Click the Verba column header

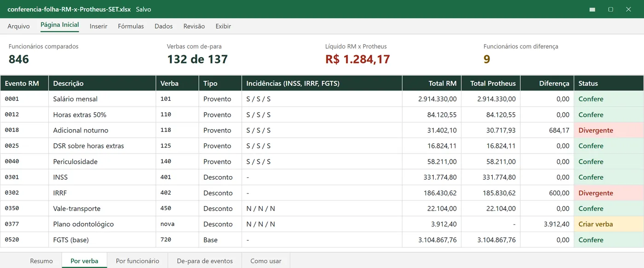point(177,83)
